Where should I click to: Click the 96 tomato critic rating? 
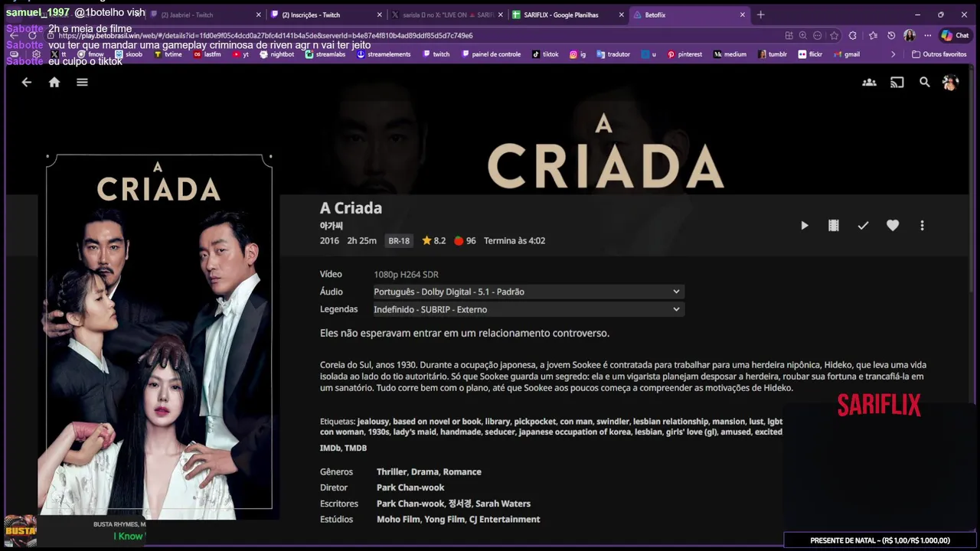pos(465,241)
